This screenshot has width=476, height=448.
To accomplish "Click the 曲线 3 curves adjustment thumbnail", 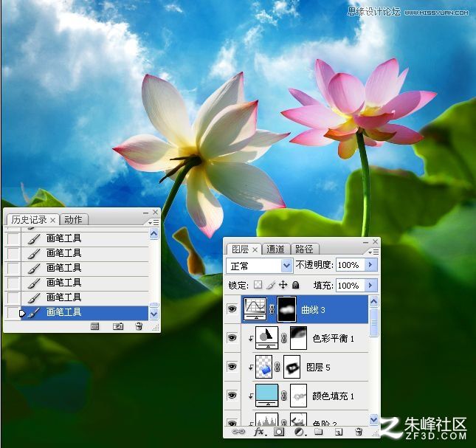I will (x=255, y=309).
